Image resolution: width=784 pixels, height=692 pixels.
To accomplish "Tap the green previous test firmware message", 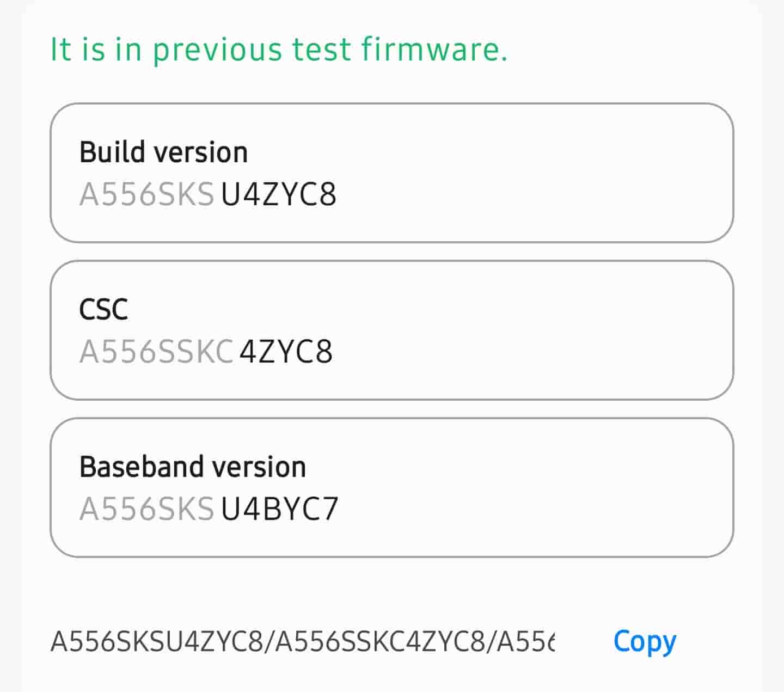I will coord(279,50).
